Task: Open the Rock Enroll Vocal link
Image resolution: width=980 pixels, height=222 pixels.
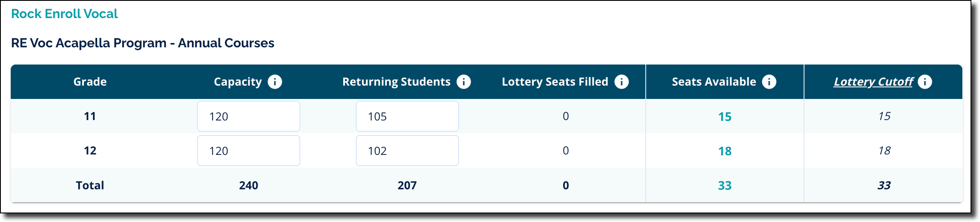Action: (x=65, y=14)
